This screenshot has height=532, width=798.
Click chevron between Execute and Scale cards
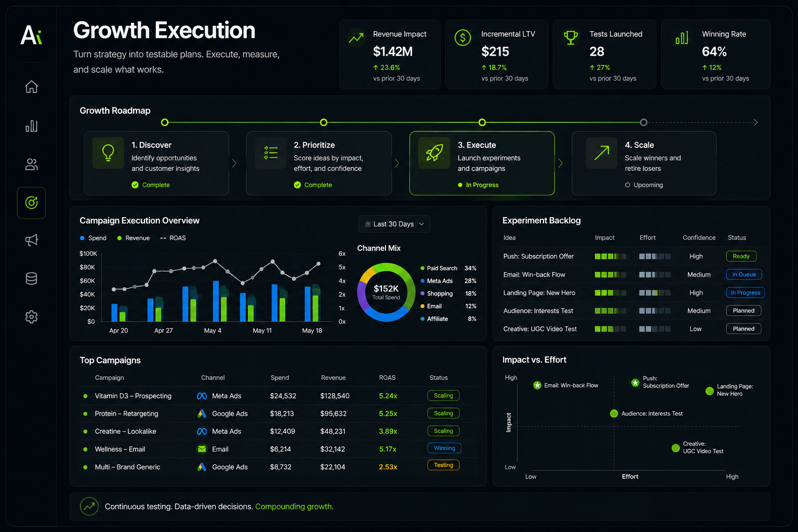pyautogui.click(x=560, y=163)
